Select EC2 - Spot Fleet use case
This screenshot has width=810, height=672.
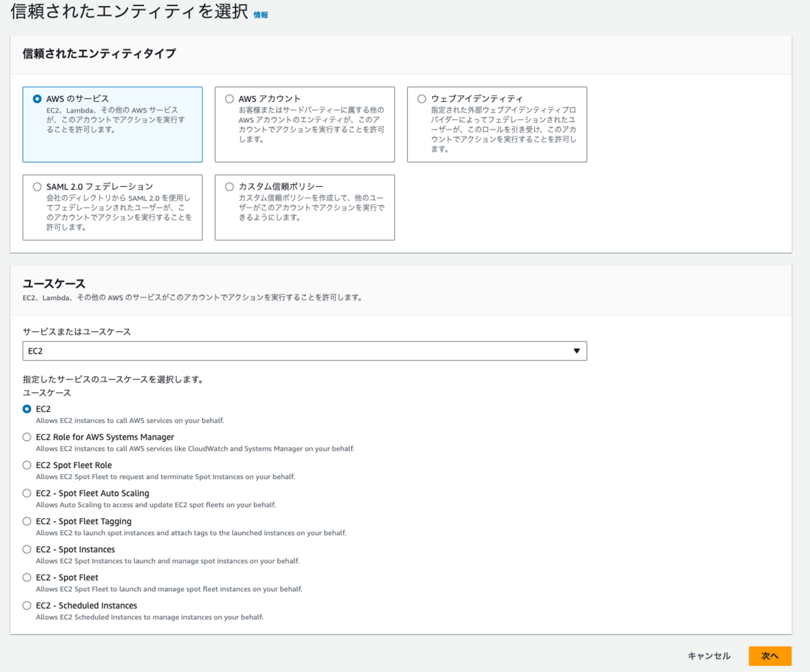pos(27,578)
